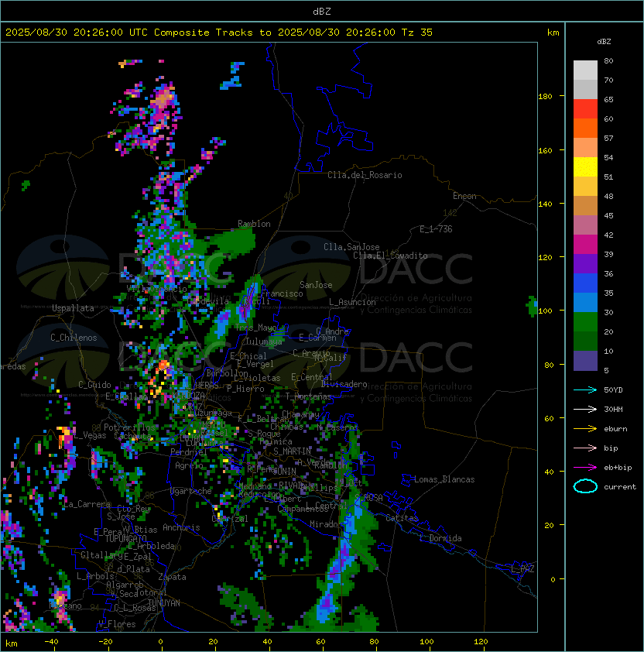Image resolution: width=644 pixels, height=652 pixels.
Task: Click the 'L_Arboleda' map label
Action: pyautogui.click(x=151, y=547)
